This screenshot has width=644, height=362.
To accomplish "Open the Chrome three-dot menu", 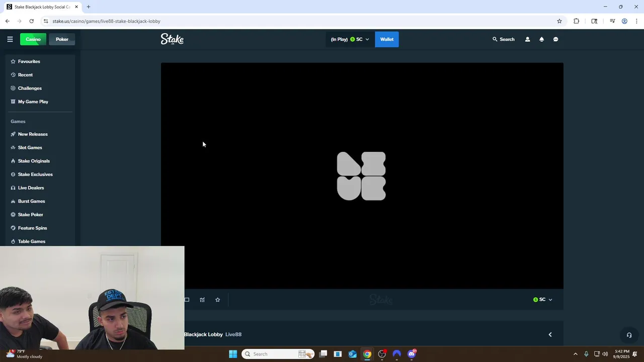I will coord(636,21).
